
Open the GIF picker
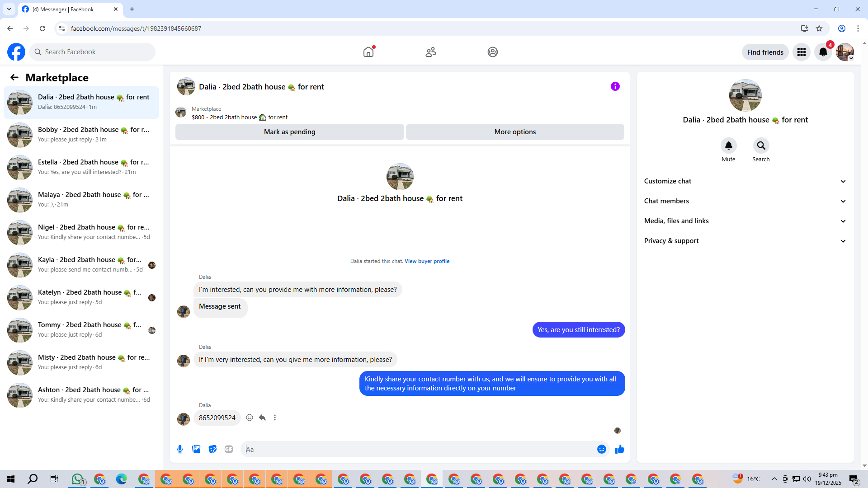(x=229, y=449)
